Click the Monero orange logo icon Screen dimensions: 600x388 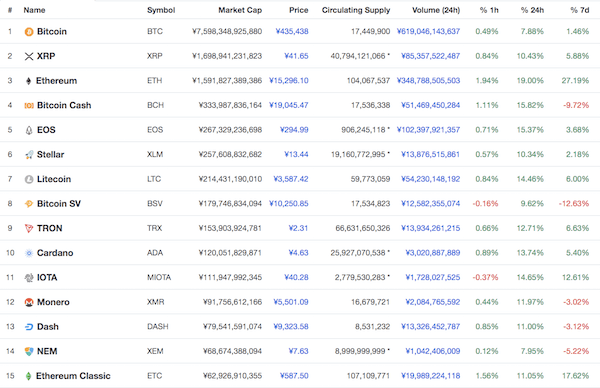pyautogui.click(x=29, y=302)
